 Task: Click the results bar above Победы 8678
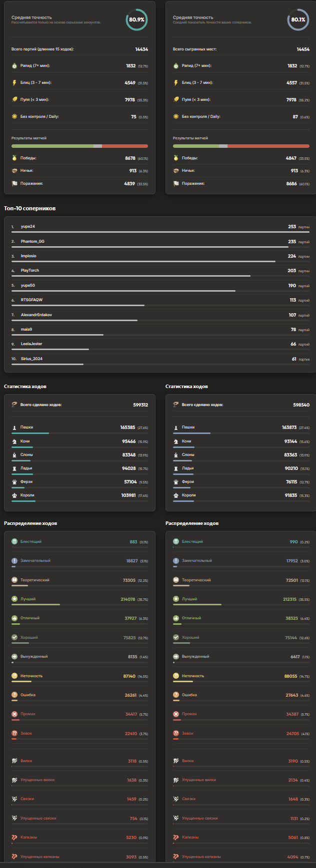click(x=79, y=146)
